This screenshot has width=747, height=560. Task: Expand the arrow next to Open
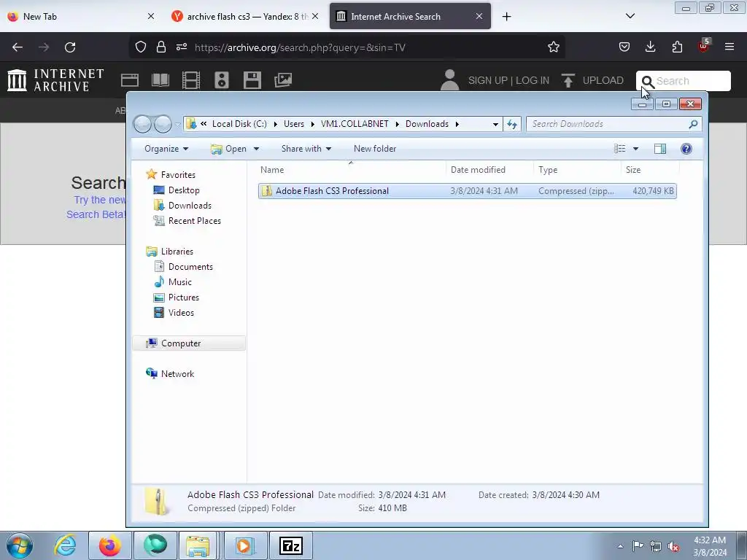click(256, 149)
